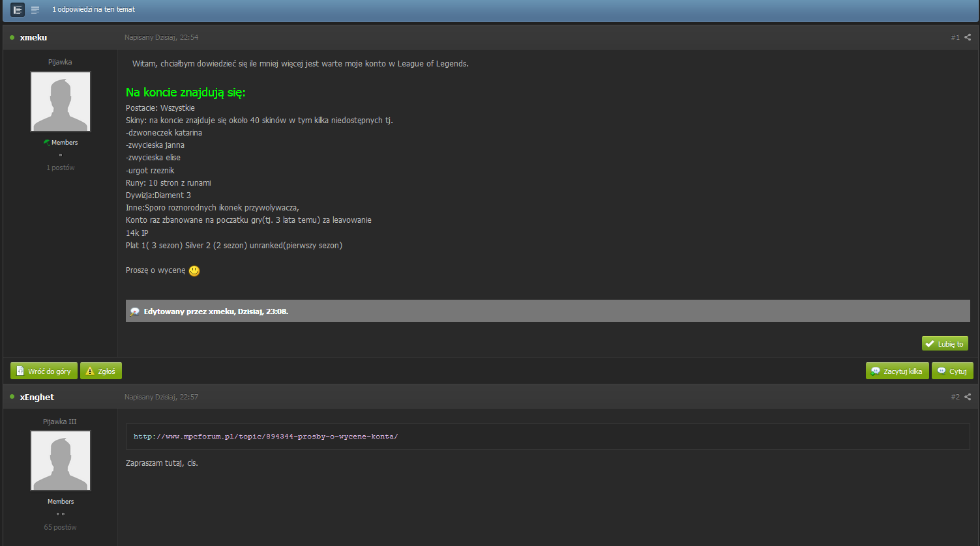
Task: Open the post #1 permalink
Action: pos(955,38)
